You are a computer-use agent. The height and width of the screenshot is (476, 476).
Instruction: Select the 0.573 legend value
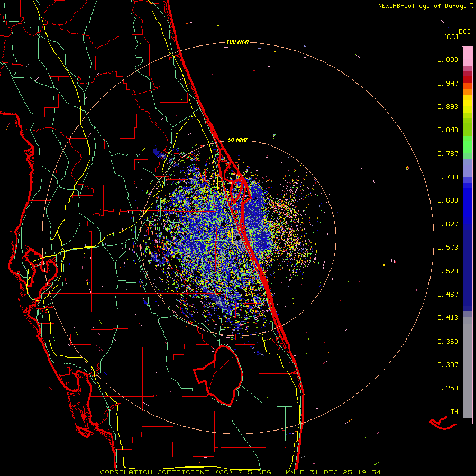point(448,248)
